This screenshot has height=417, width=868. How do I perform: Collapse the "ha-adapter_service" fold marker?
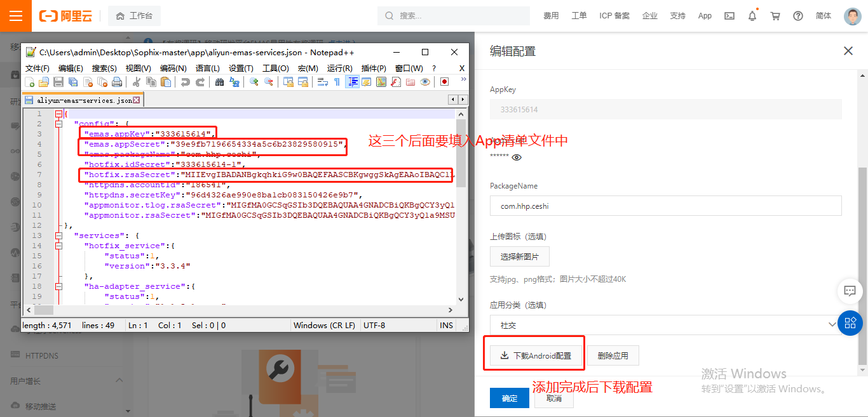coord(58,286)
